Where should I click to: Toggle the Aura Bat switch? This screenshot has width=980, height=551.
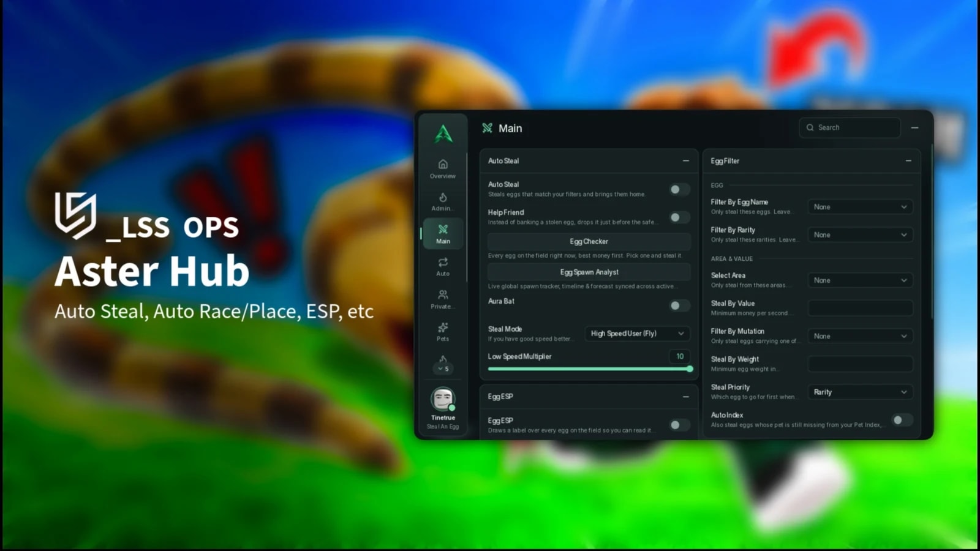point(679,305)
